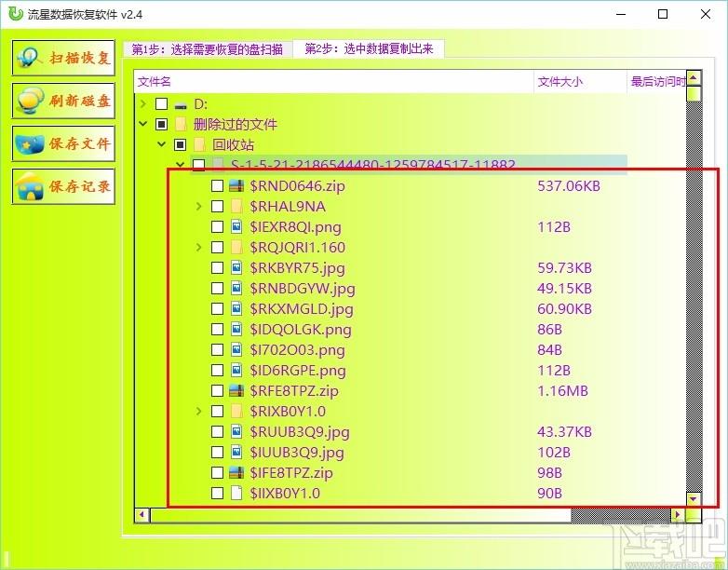Select the $IIXB0Y1.0 blank file icon
This screenshot has height=570, width=728.
[x=236, y=493]
